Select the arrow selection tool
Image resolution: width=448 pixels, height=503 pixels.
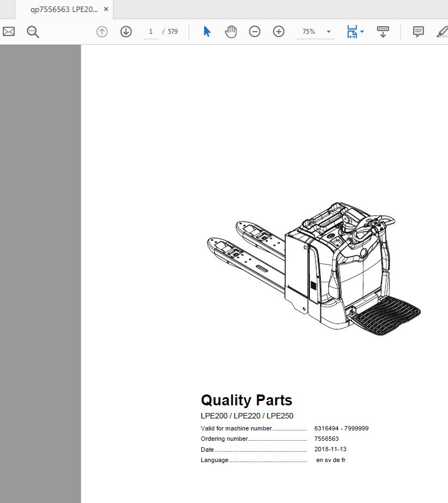point(207,32)
